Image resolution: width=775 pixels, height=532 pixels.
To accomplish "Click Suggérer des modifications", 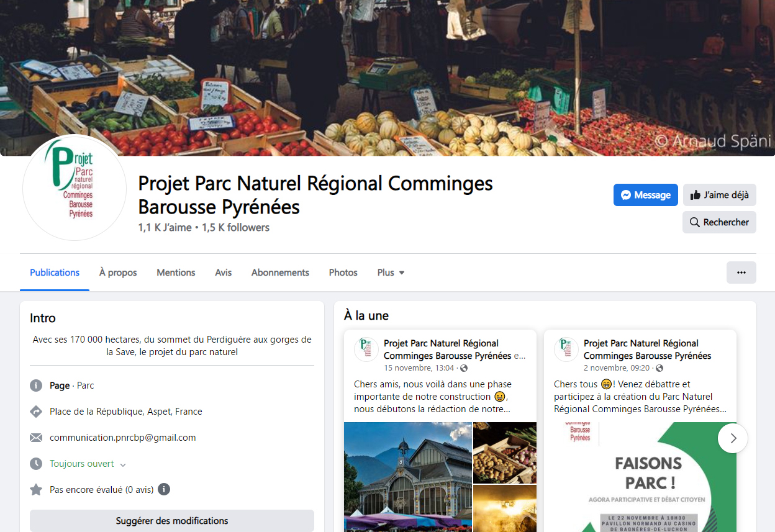I will [x=172, y=521].
